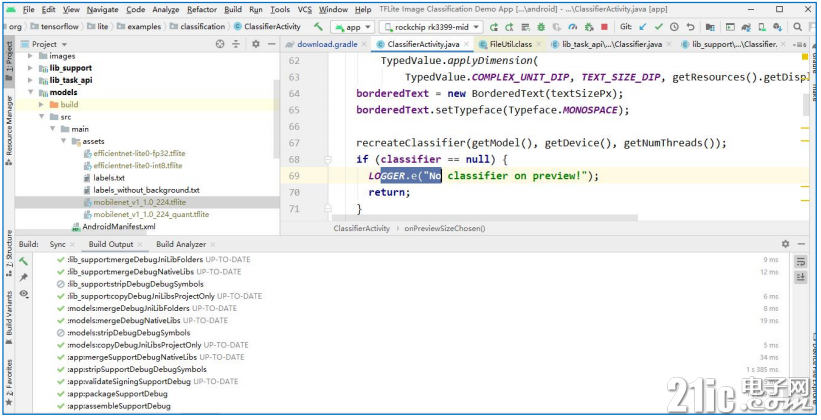This screenshot has height=420, width=821.
Task: Click Git Commit green checkmark
Action: pos(659,27)
